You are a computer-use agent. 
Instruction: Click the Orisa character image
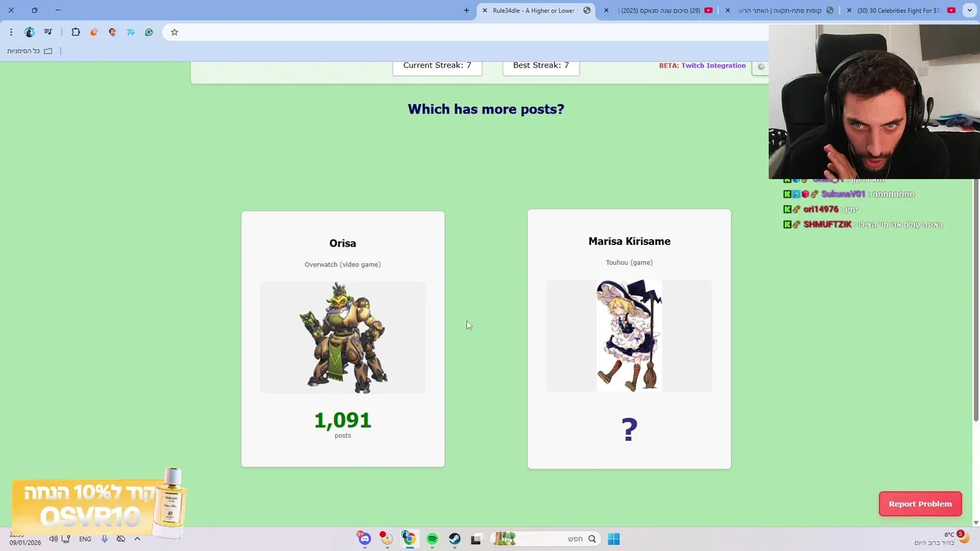pos(343,337)
